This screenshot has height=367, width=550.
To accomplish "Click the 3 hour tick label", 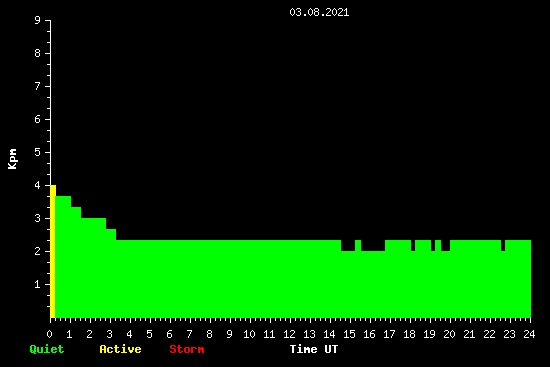I will click(x=109, y=334).
